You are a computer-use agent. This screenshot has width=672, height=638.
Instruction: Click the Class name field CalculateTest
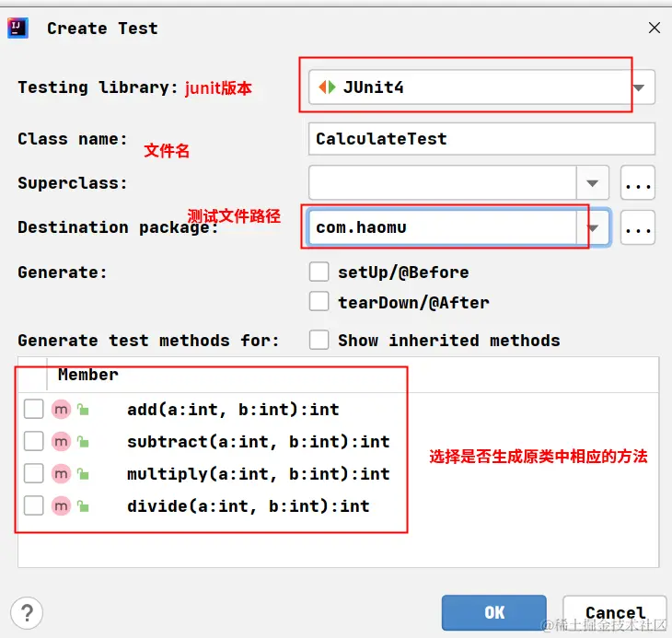(x=481, y=139)
